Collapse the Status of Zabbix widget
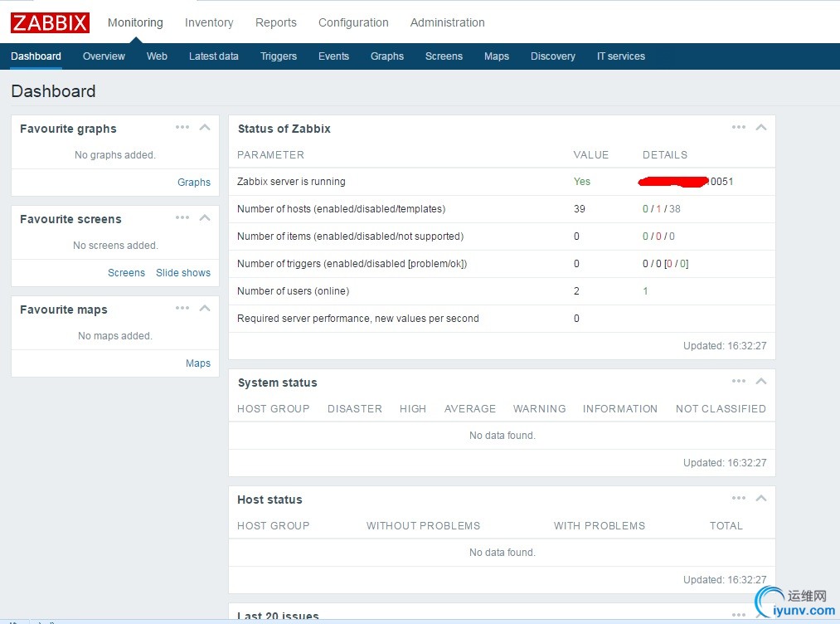 tap(761, 127)
